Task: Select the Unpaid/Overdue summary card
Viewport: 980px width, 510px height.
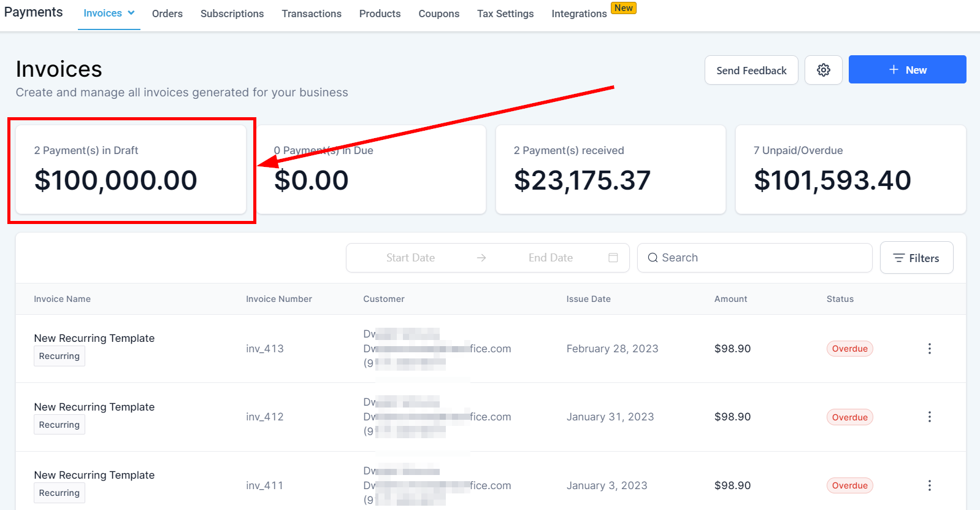Action: [x=850, y=170]
